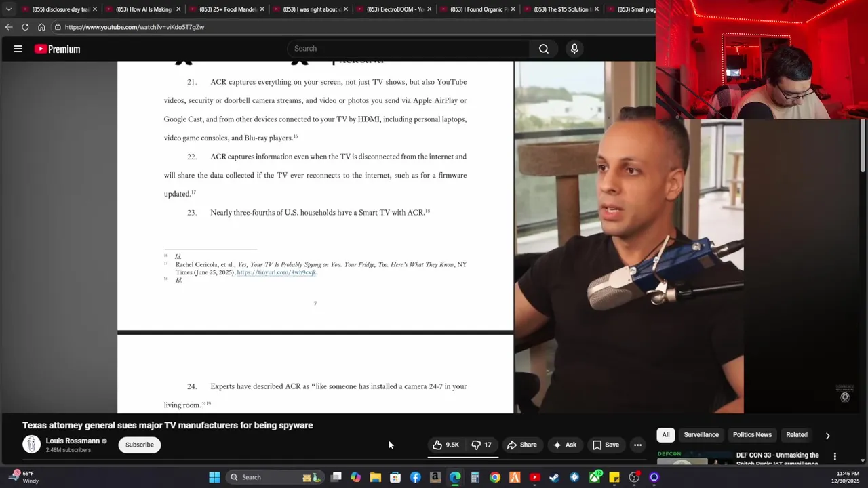
Task: Open more actions three-dot menu under video
Action: [x=637, y=445]
